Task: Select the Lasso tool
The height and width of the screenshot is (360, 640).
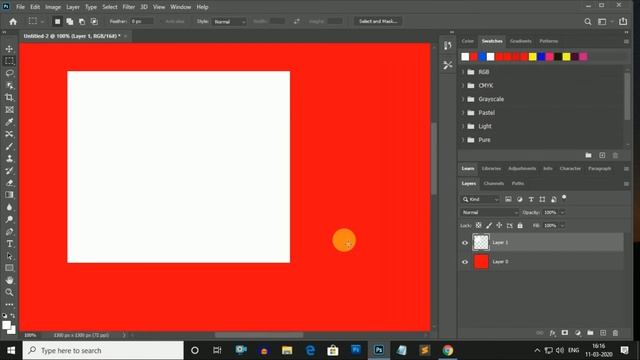Action: [x=9, y=73]
